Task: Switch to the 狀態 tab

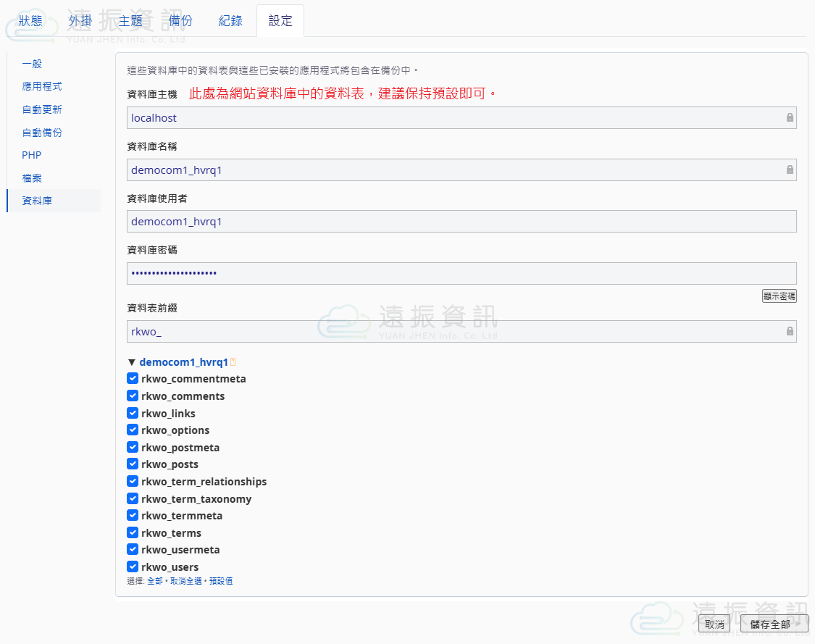Action: coord(30,21)
